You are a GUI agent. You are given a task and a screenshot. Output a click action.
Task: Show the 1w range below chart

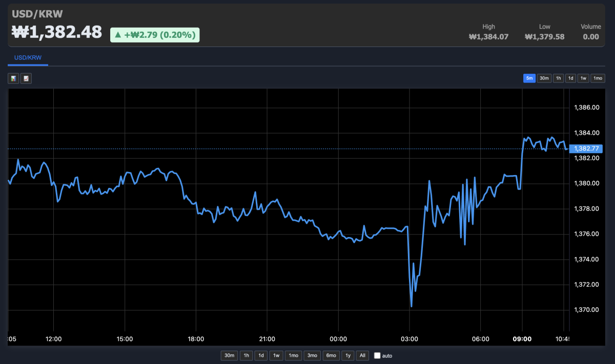276,356
